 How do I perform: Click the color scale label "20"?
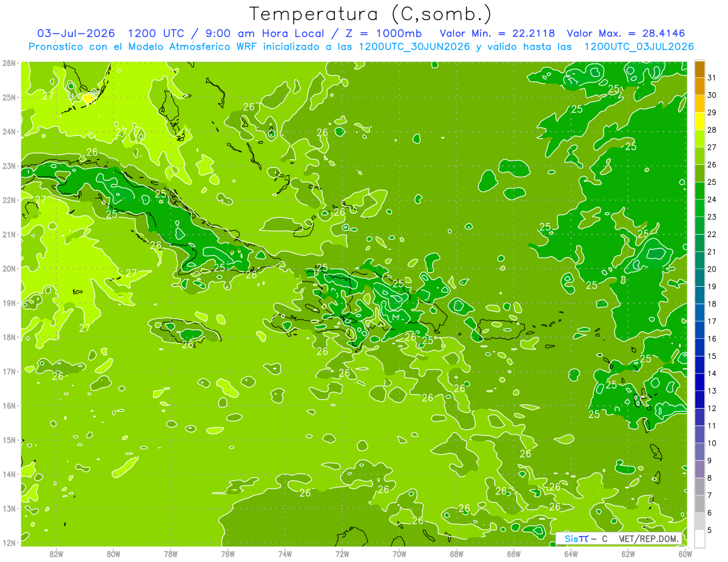712,269
